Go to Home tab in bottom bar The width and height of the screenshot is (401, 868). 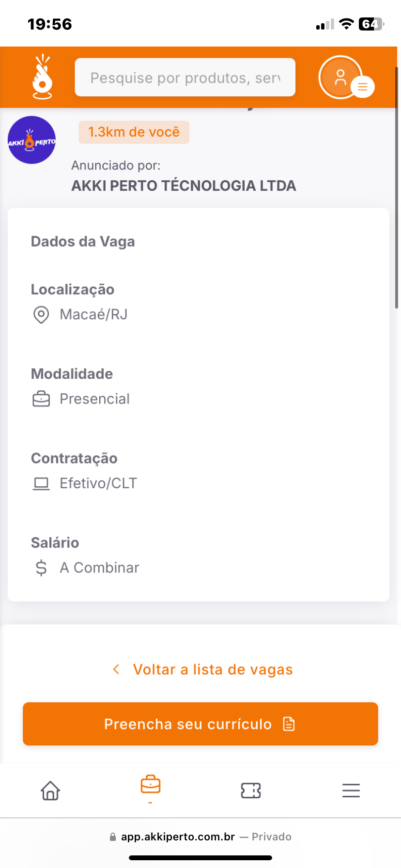(x=50, y=790)
